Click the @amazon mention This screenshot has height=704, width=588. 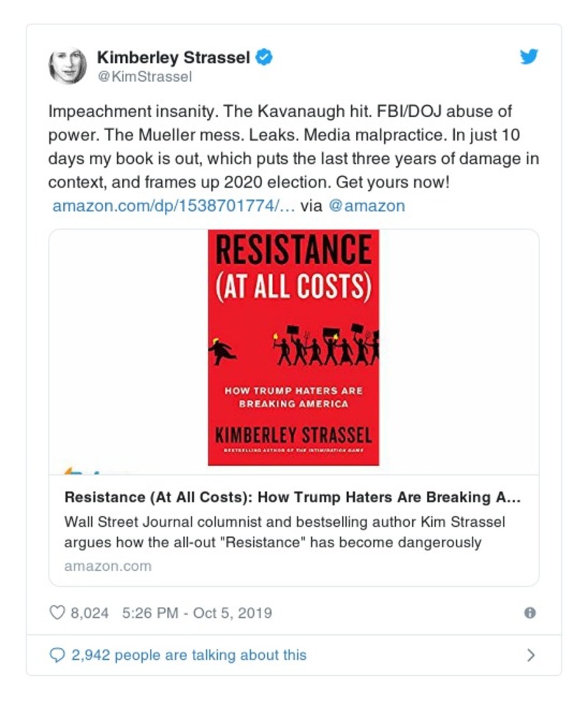(x=366, y=206)
